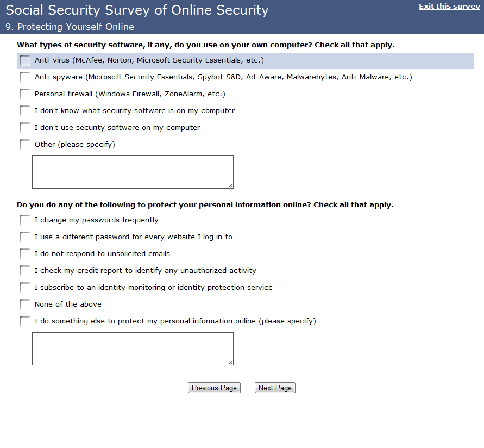
Task: Check "I change my passwords frequently"
Action: coord(25,220)
